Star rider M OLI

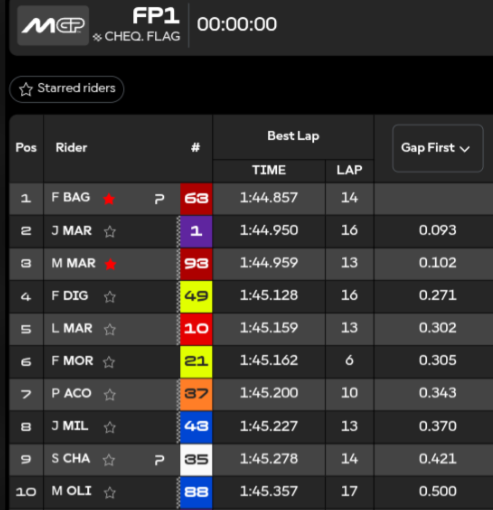pos(110,492)
